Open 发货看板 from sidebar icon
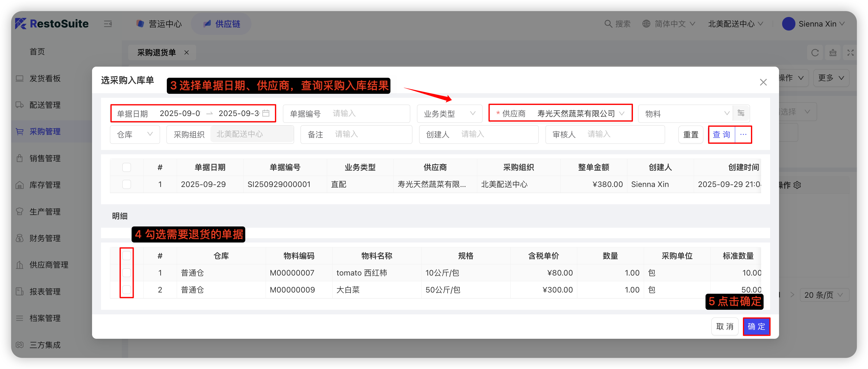 (20, 78)
